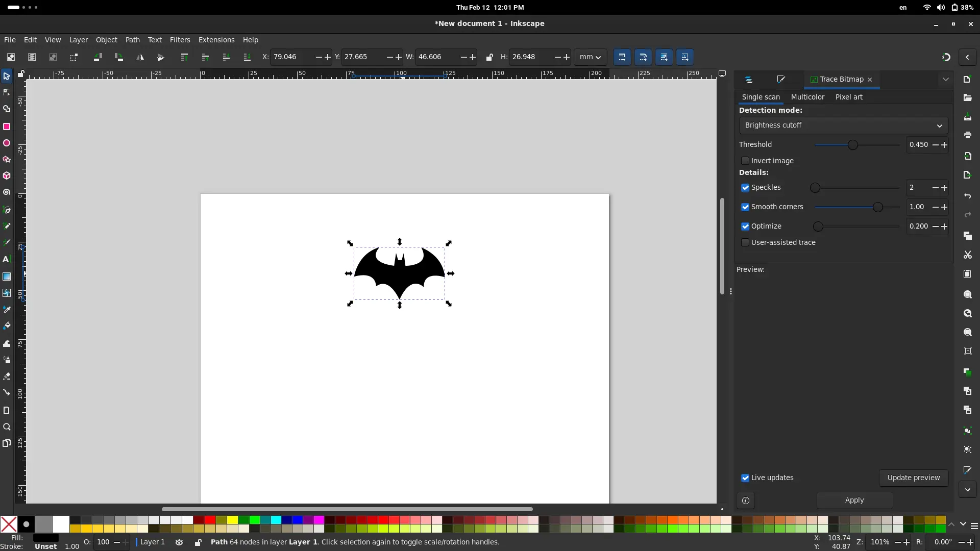Rotate selection 90° counter-clockwise icon
The image size is (980, 551).
click(97, 57)
